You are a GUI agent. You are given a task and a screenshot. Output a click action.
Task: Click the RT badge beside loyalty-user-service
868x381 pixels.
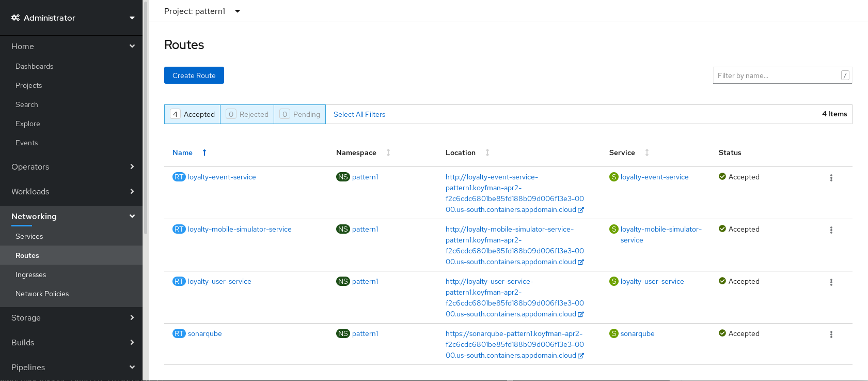[179, 281]
